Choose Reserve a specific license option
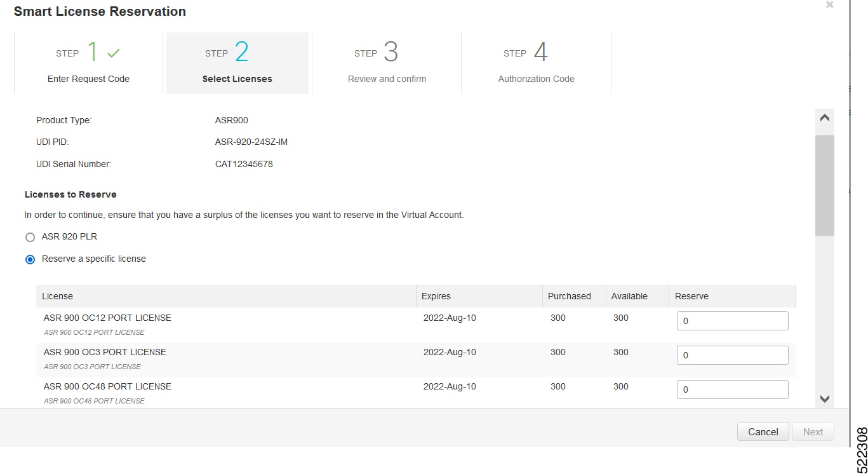868x474 pixels. tap(30, 259)
